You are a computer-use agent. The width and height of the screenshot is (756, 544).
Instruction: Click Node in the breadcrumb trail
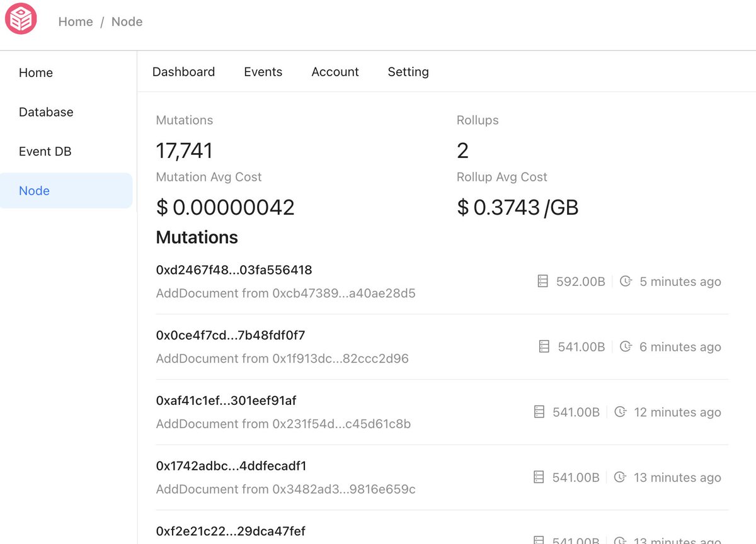[x=127, y=21]
